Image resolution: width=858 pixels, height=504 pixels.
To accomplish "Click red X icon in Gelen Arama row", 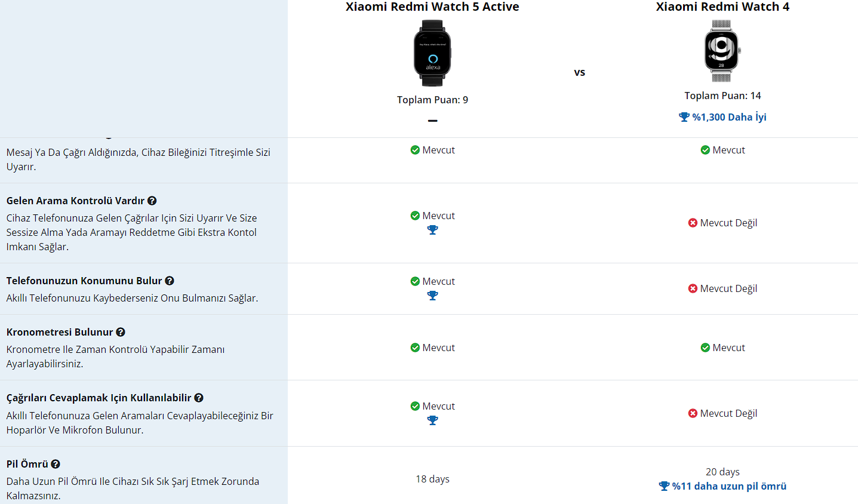I will pyautogui.click(x=693, y=223).
